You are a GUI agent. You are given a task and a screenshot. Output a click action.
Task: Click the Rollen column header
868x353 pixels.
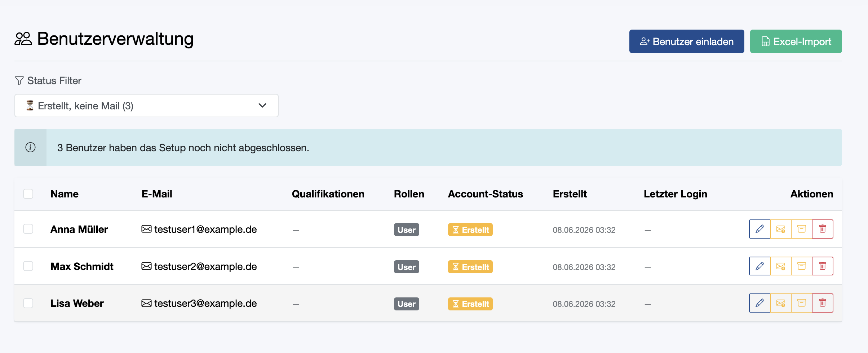pyautogui.click(x=409, y=194)
